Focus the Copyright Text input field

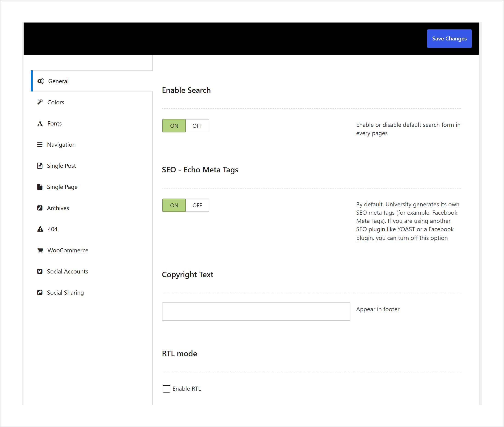[256, 312]
